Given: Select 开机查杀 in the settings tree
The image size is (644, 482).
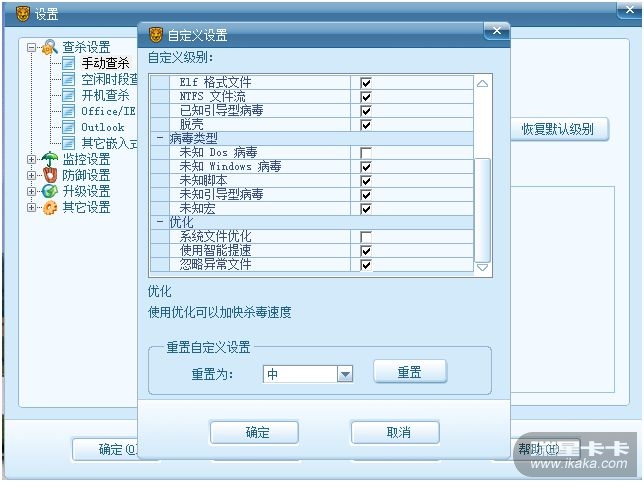Looking at the screenshot, I should tap(105, 95).
